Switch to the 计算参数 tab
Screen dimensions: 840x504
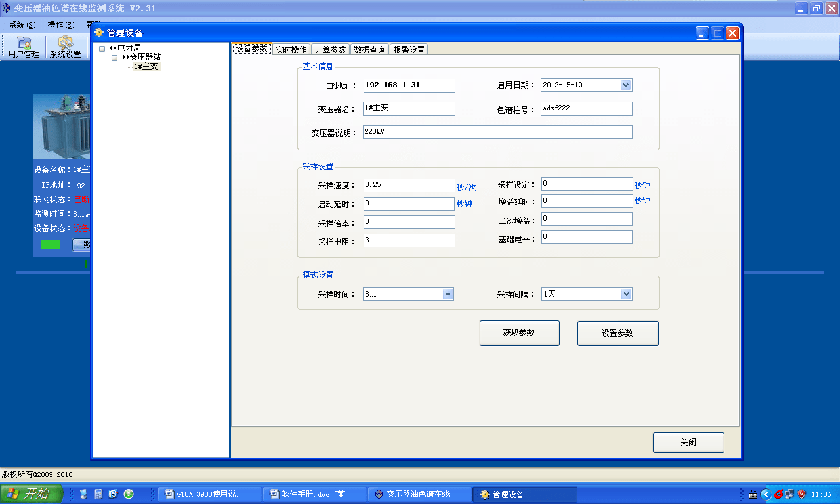(330, 49)
